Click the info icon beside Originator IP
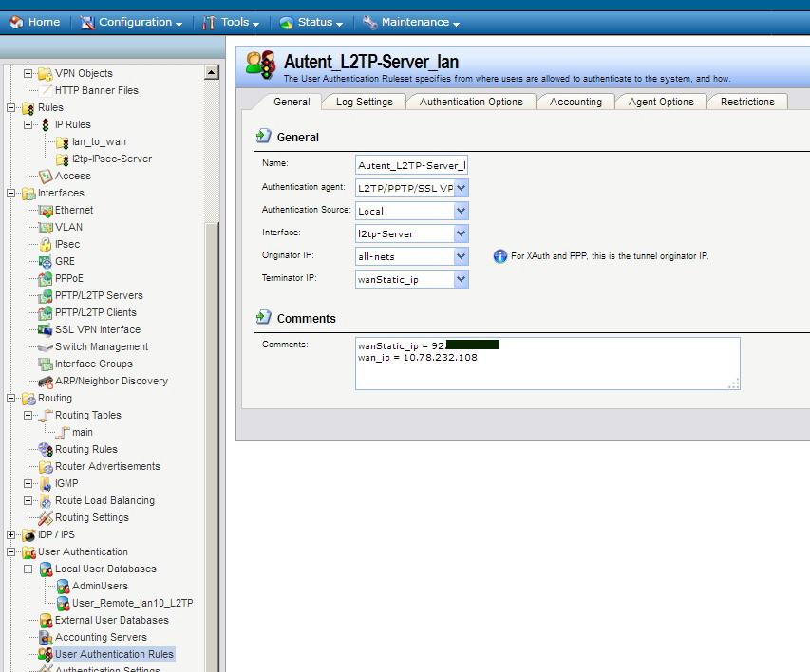This screenshot has width=810, height=672. pyautogui.click(x=500, y=256)
